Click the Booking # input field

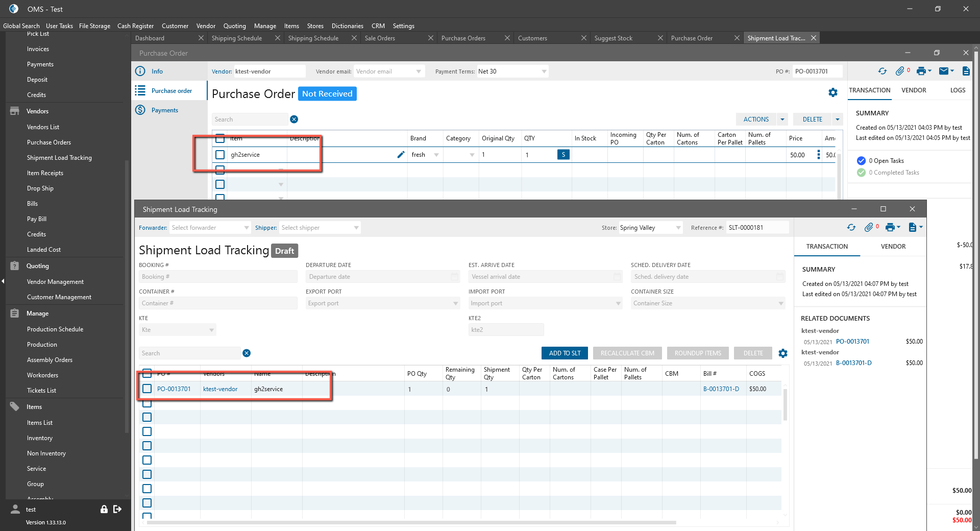(x=218, y=277)
